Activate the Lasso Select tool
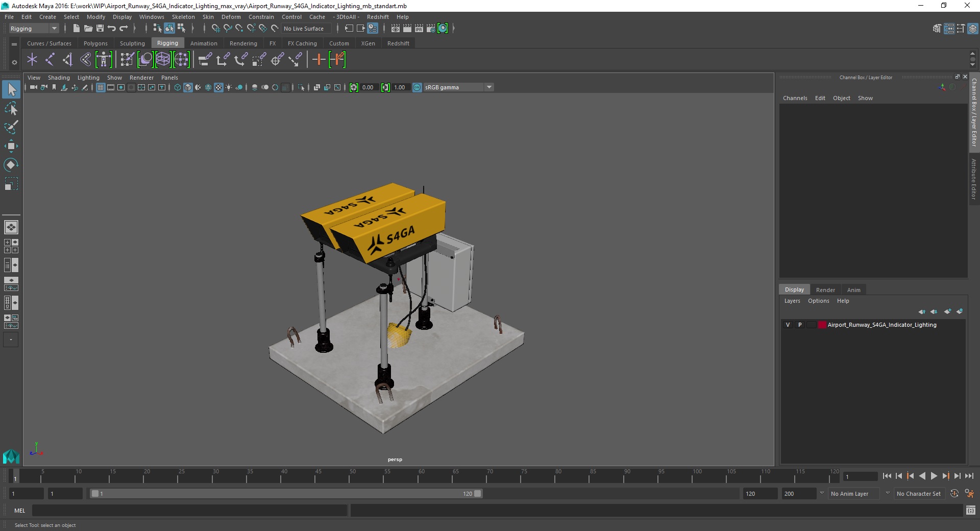980x531 pixels. [11, 108]
